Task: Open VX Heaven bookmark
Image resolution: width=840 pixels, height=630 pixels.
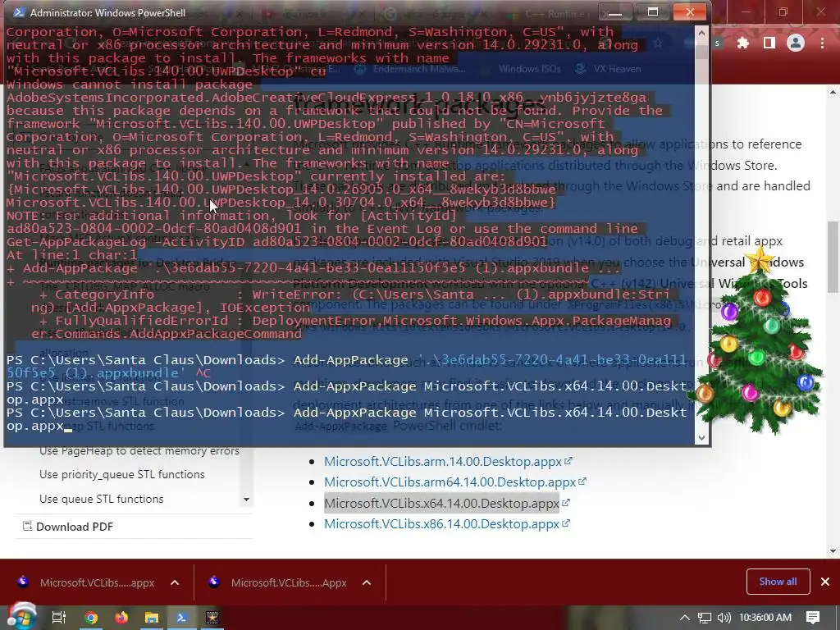Action: [x=608, y=69]
